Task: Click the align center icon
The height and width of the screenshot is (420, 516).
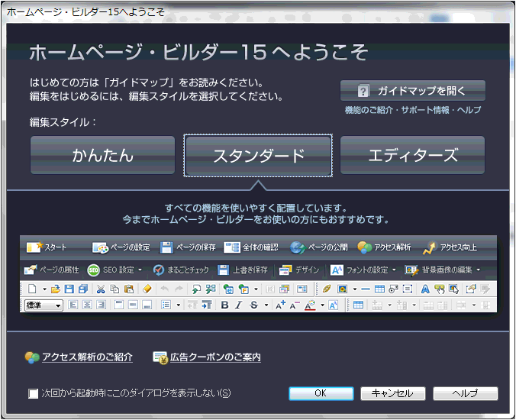Action: 87,305
